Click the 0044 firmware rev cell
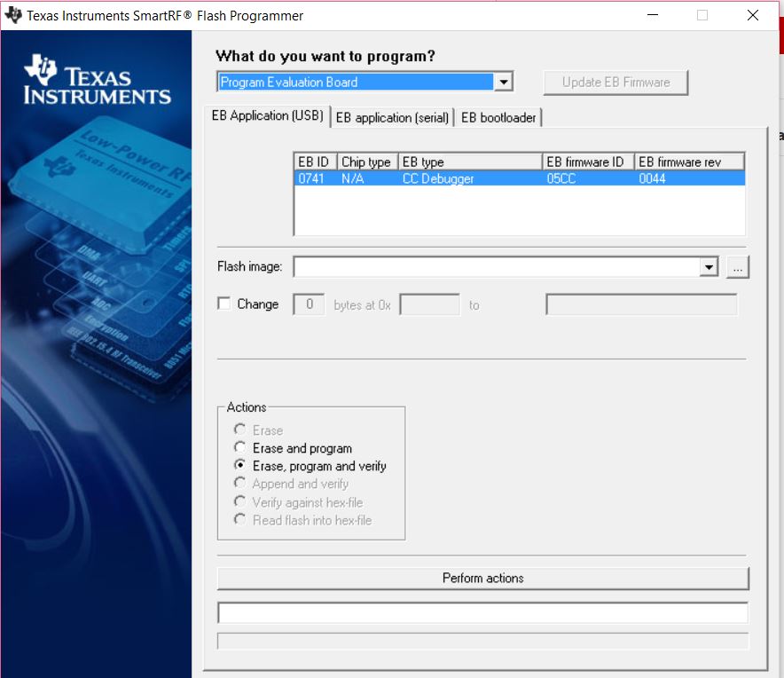The image size is (784, 678). [652, 178]
